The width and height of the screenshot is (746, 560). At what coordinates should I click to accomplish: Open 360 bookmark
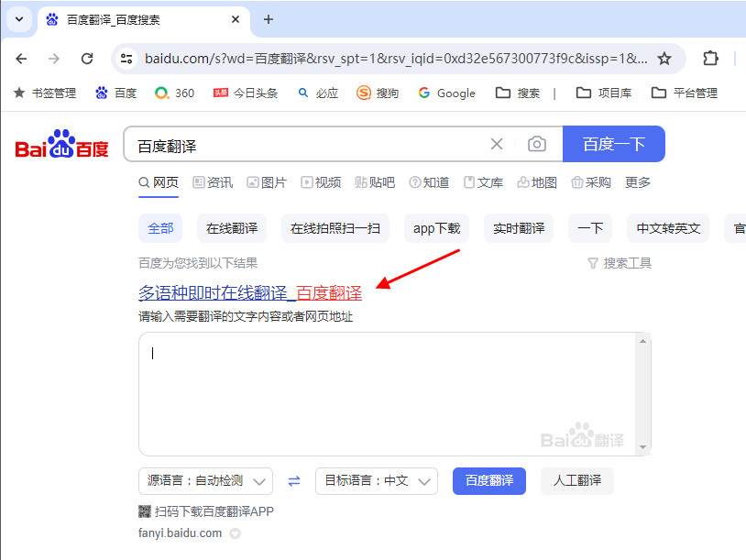click(175, 93)
